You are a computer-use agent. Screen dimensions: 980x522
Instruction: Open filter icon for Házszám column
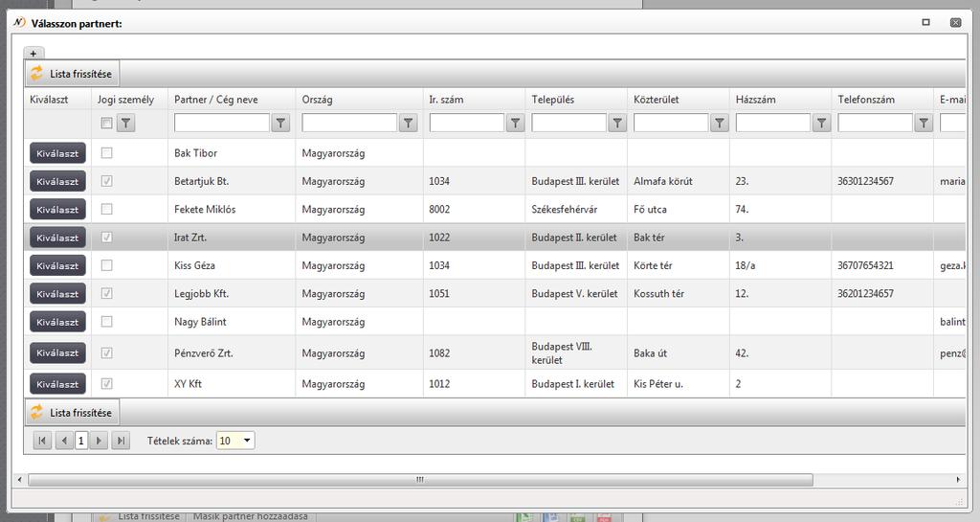point(821,124)
